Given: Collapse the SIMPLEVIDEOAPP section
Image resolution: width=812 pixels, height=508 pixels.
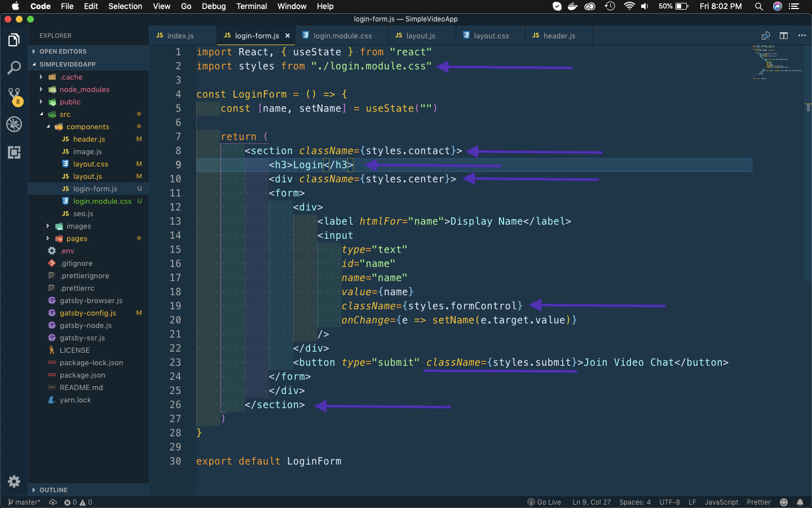Looking at the screenshot, I should (x=89, y=64).
